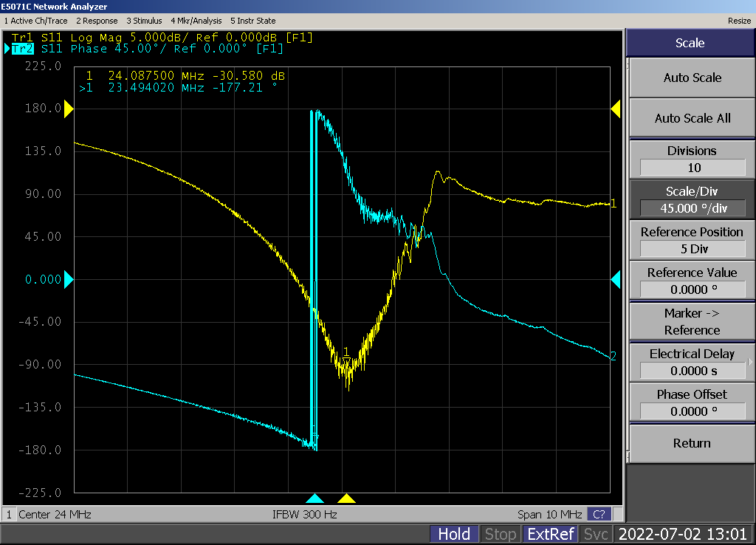Open the Response menu
This screenshot has height=545, width=756.
[97, 21]
